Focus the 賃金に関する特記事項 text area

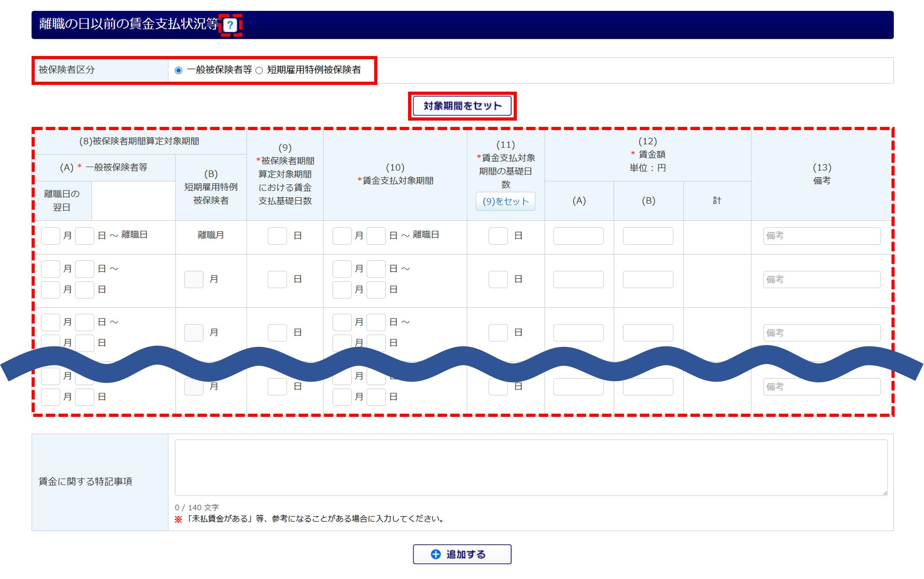(531, 467)
